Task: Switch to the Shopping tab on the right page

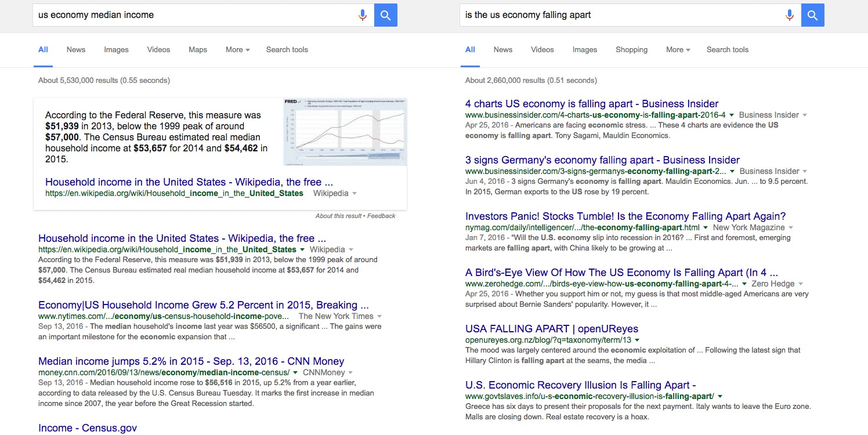Action: tap(631, 50)
